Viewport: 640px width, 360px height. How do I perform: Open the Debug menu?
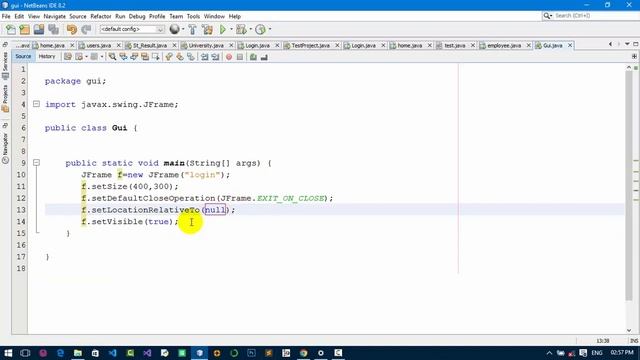(x=137, y=16)
